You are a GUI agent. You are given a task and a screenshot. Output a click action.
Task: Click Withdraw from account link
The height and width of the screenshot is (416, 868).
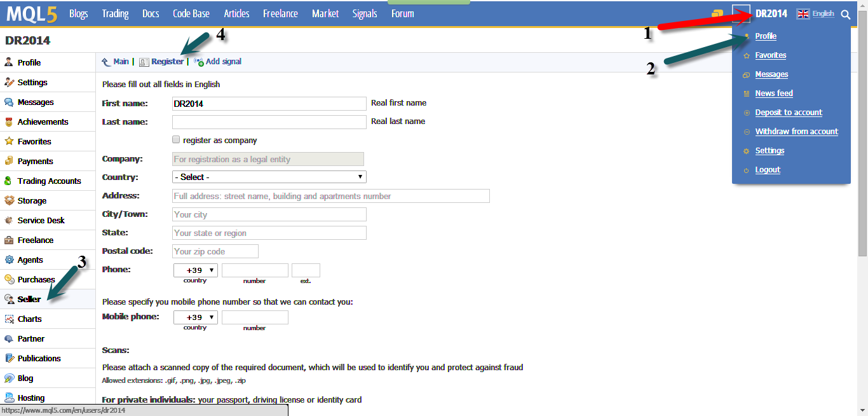click(x=797, y=132)
